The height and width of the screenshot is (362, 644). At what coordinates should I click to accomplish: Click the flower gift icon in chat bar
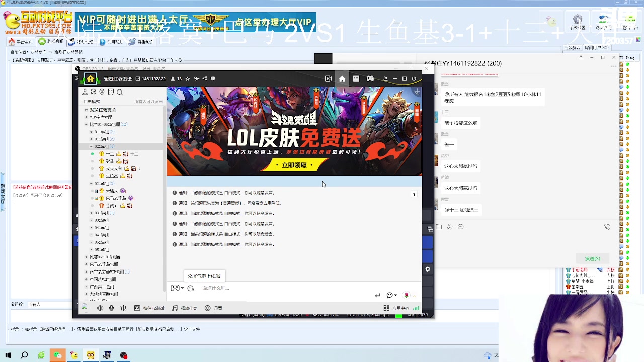pos(407,295)
